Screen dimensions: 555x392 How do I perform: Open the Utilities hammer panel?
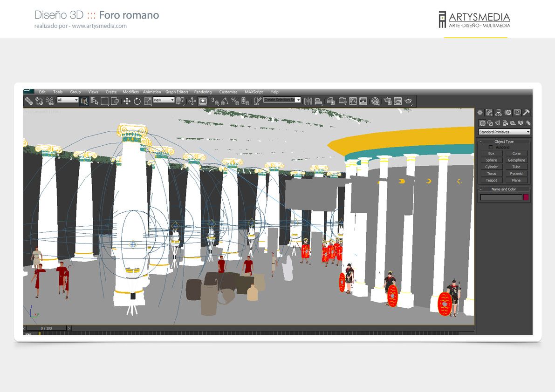(x=526, y=112)
